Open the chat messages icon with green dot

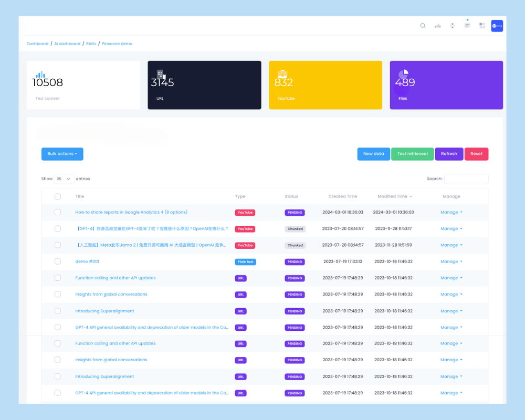pyautogui.click(x=467, y=26)
